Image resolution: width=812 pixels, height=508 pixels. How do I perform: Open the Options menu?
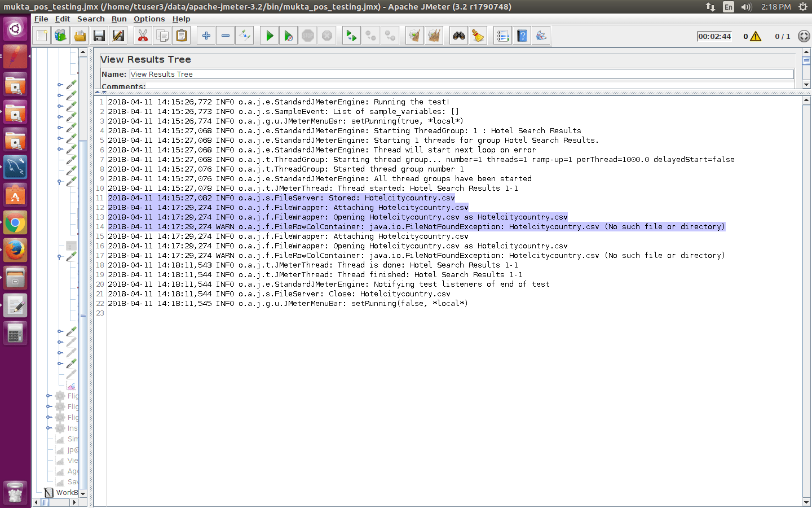point(149,19)
